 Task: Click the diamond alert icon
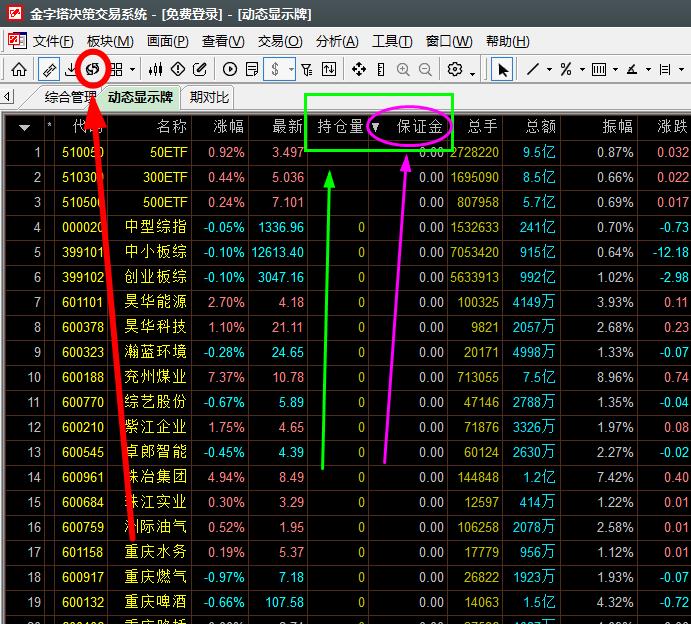178,69
